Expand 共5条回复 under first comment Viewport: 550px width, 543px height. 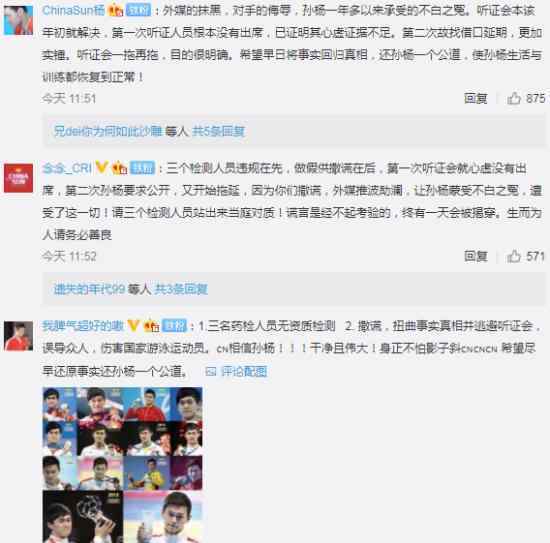[x=218, y=131]
